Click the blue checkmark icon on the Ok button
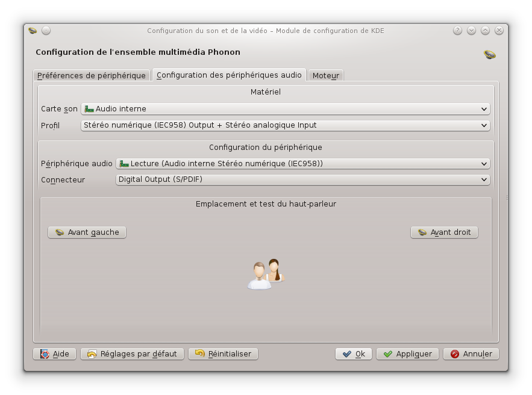Viewport: 532px width, 395px height. pyautogui.click(x=347, y=354)
